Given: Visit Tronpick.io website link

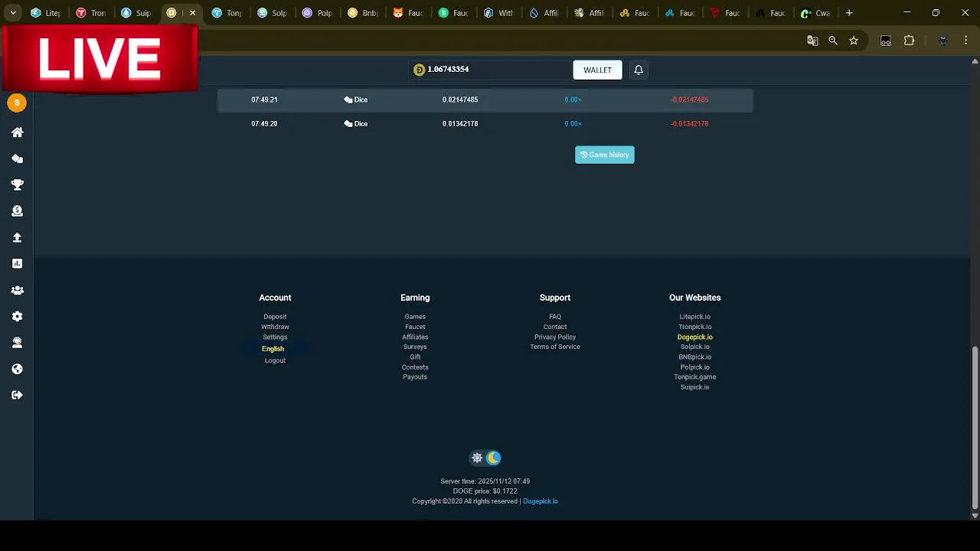Looking at the screenshot, I should tap(695, 327).
